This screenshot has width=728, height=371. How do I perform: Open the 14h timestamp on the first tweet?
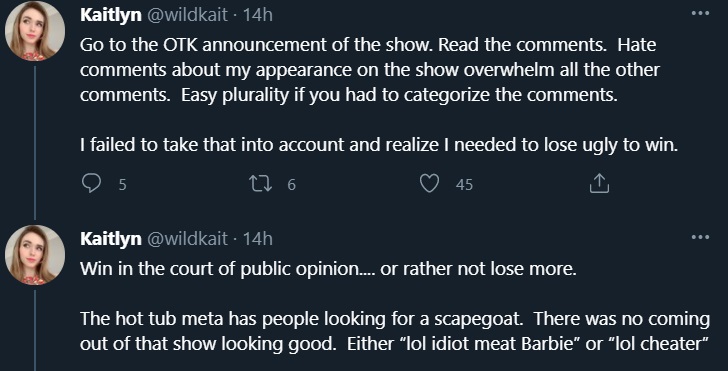[x=258, y=15]
